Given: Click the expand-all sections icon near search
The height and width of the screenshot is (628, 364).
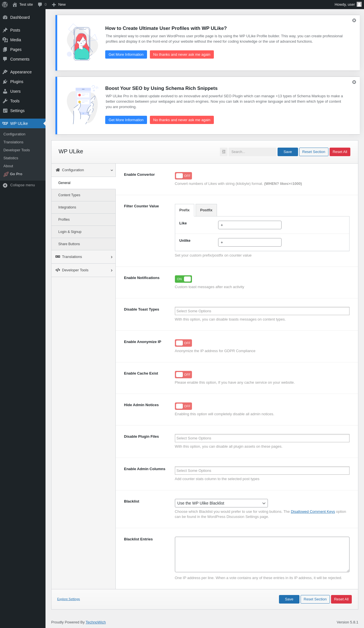Looking at the screenshot, I should tap(224, 152).
